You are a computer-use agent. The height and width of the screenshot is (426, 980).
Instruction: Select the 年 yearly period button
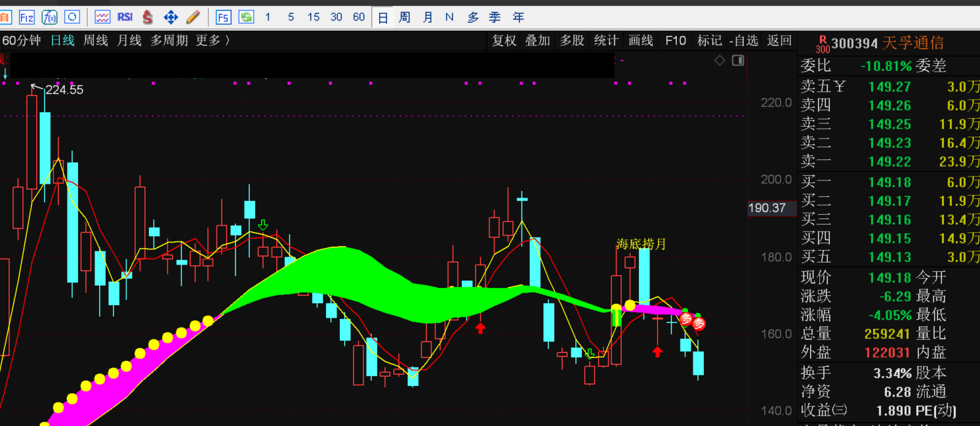(x=518, y=17)
